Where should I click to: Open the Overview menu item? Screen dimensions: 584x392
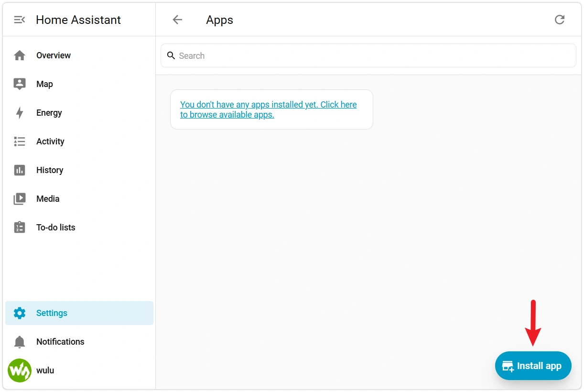point(79,55)
